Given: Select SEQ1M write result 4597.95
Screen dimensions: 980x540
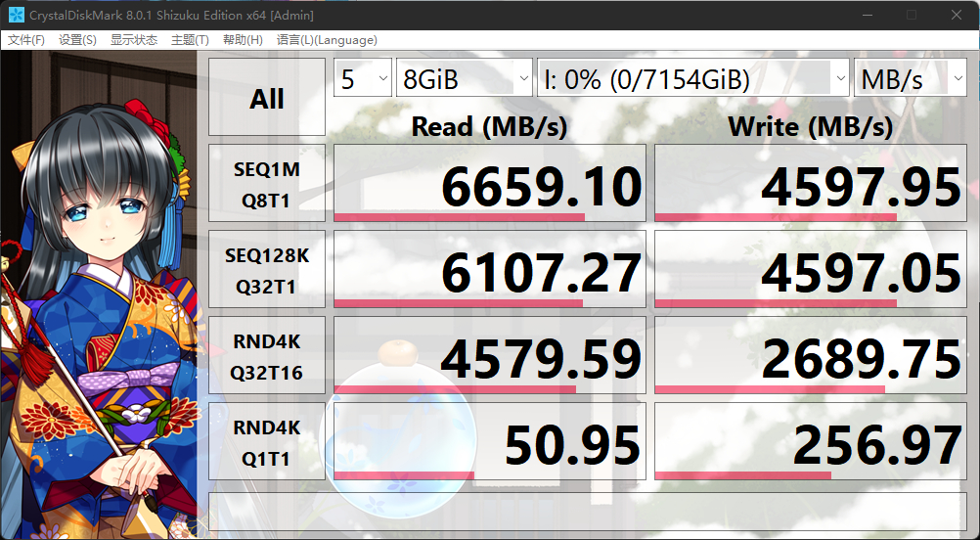Looking at the screenshot, I should pos(811,183).
